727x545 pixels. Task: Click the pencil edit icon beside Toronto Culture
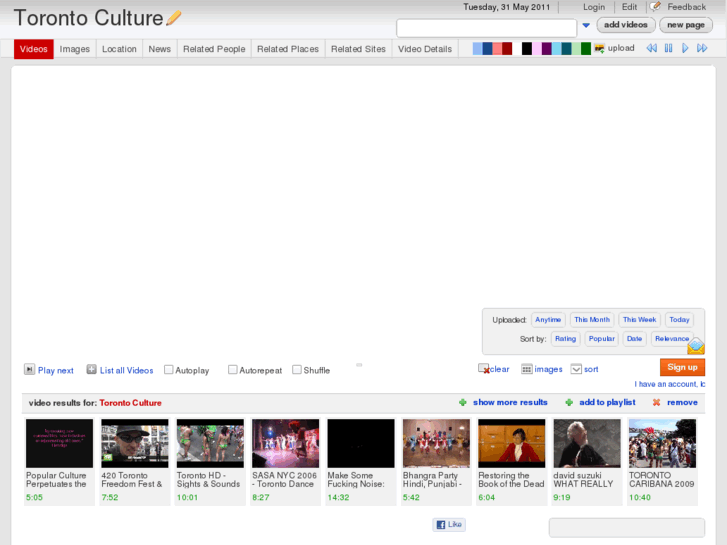tap(174, 17)
